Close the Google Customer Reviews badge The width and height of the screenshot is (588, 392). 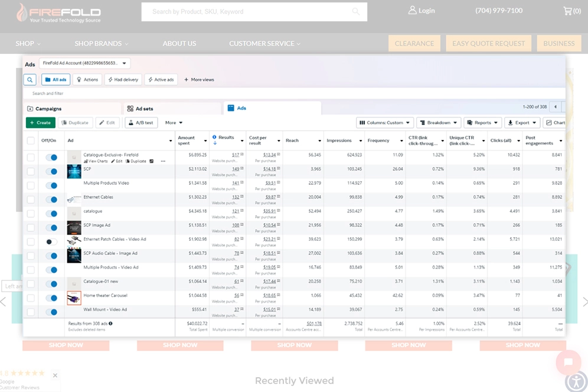(55, 375)
